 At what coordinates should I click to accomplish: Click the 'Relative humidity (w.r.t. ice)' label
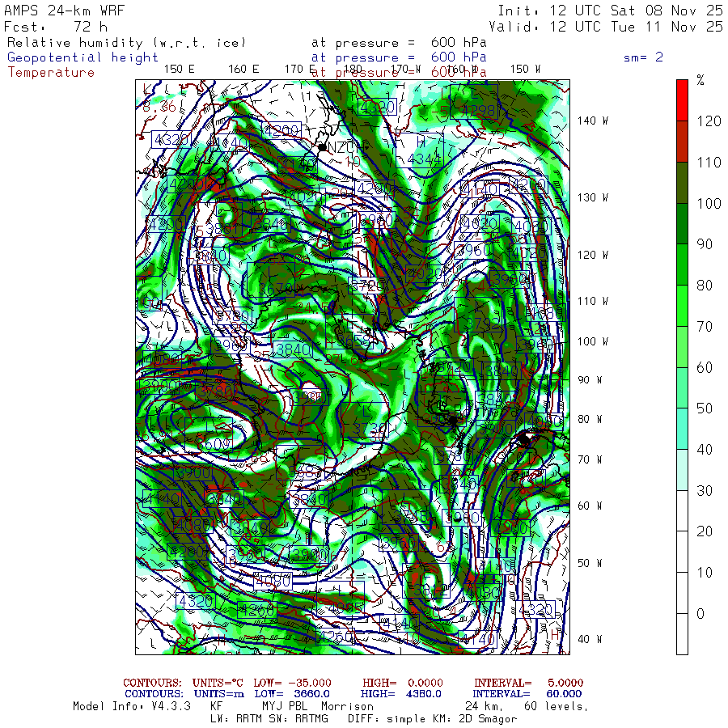126,43
